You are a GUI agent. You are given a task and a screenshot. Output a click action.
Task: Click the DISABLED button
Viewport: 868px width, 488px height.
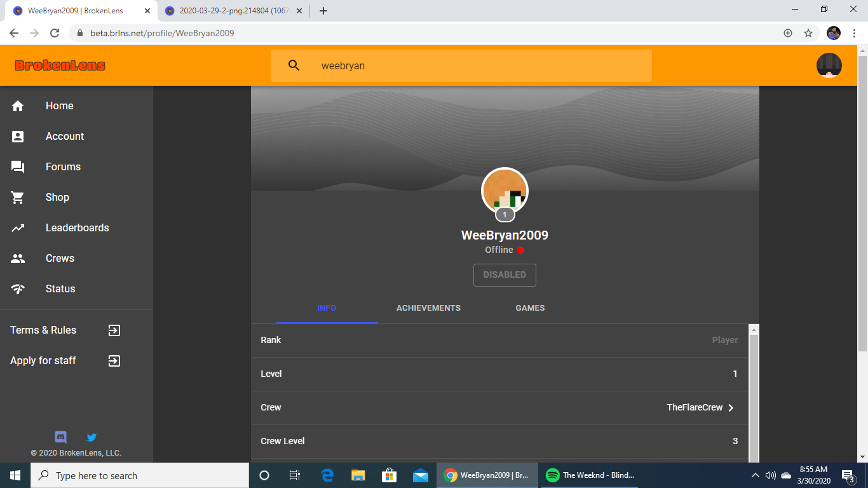505,275
